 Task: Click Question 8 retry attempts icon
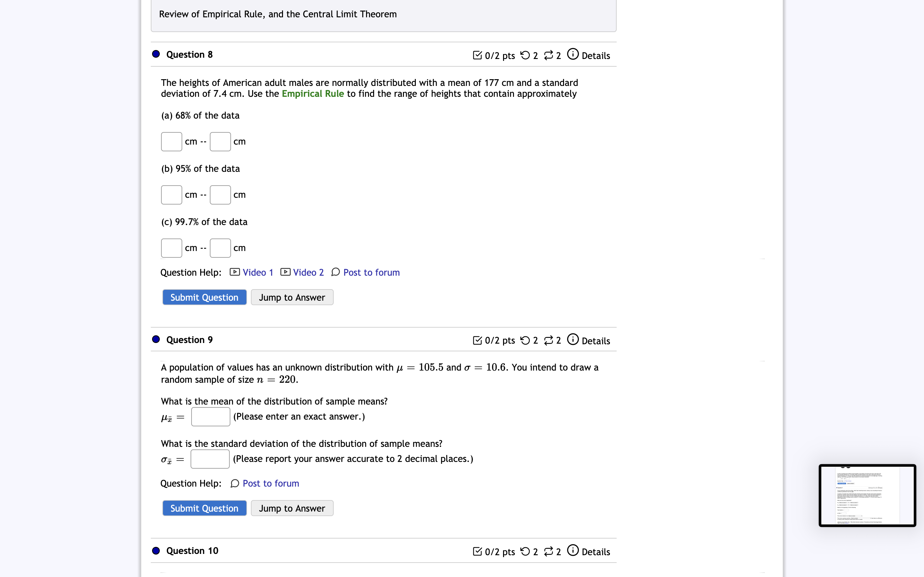click(526, 55)
